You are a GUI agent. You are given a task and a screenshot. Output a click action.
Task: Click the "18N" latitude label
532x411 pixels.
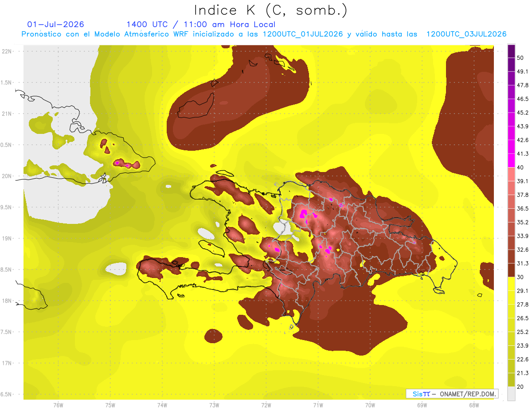point(7,301)
